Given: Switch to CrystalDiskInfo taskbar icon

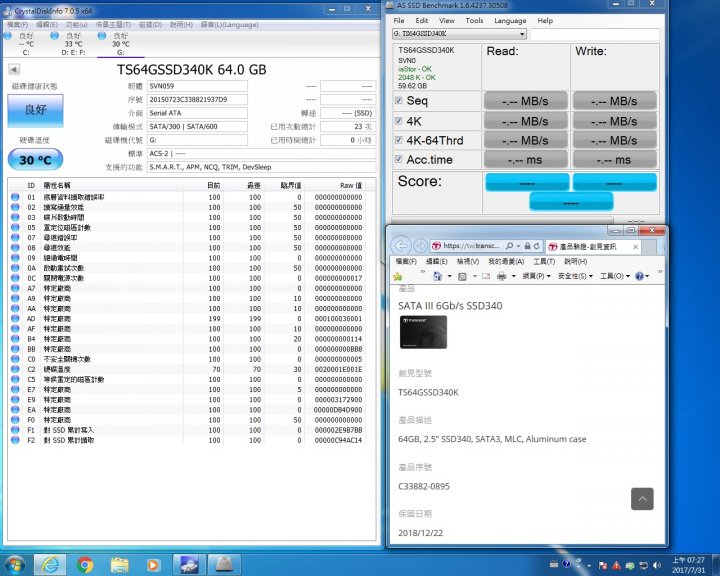Looking at the screenshot, I should pos(189,565).
